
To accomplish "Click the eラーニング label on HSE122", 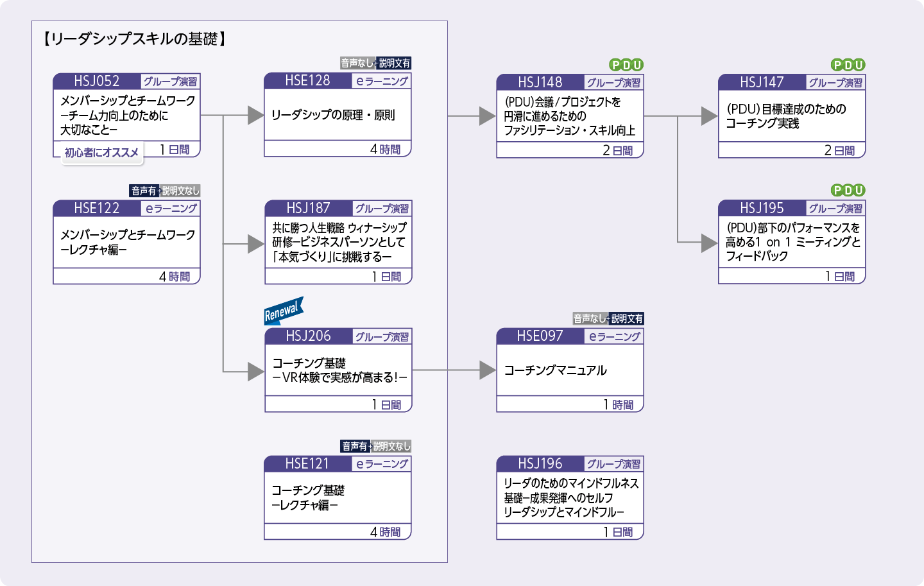I will click(171, 208).
